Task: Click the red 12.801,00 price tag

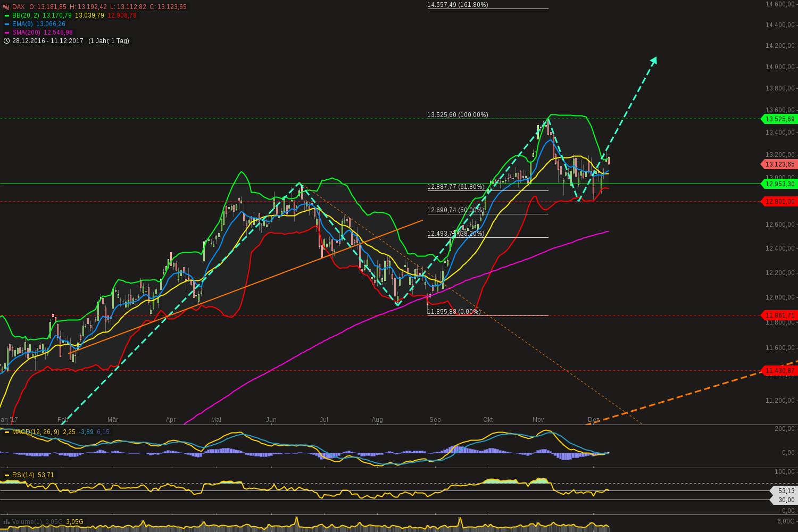Action: coord(780,202)
